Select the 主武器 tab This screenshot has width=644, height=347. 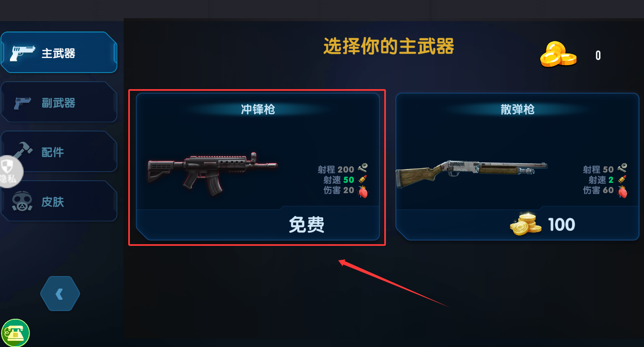[x=59, y=53]
